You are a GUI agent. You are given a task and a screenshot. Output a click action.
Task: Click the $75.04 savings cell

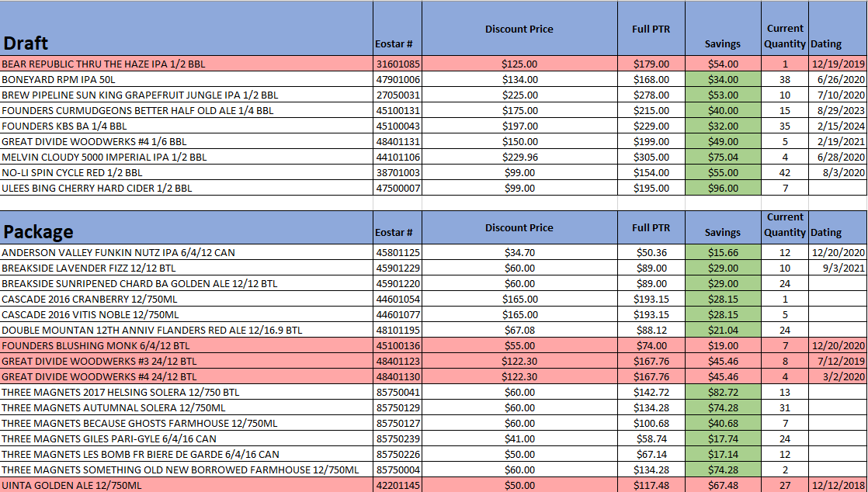[723, 157]
